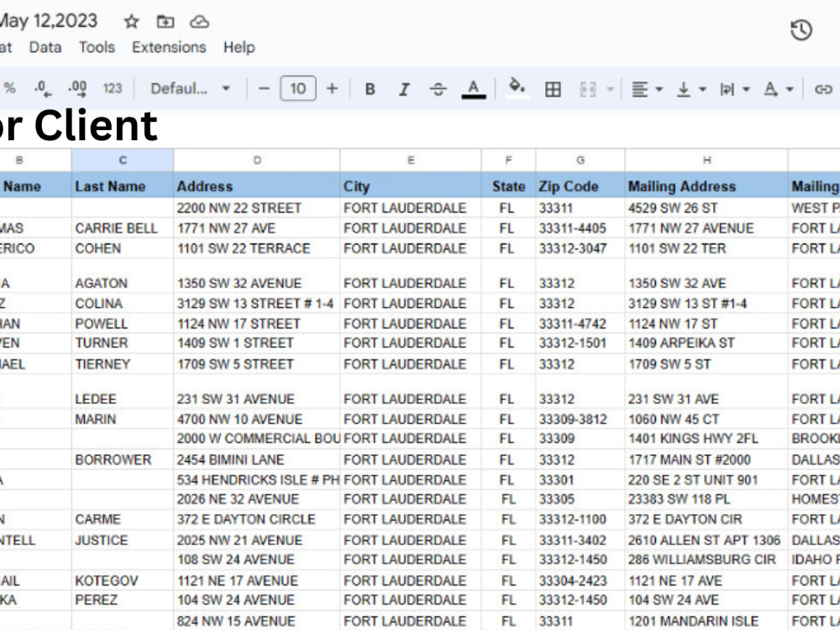Screen dimensions: 840x630
Task: Select column G header
Action: [x=580, y=160]
